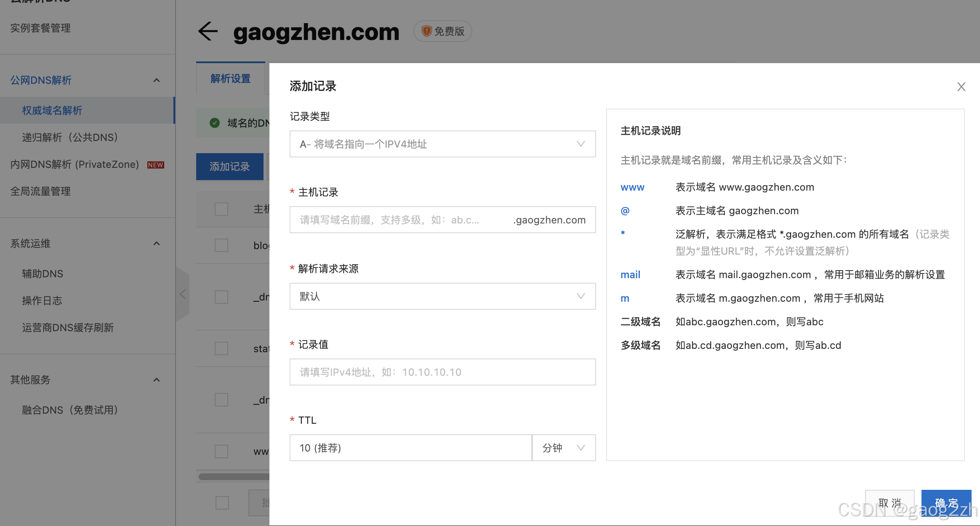Close the 添加记录 dialog with the X

[x=961, y=87]
